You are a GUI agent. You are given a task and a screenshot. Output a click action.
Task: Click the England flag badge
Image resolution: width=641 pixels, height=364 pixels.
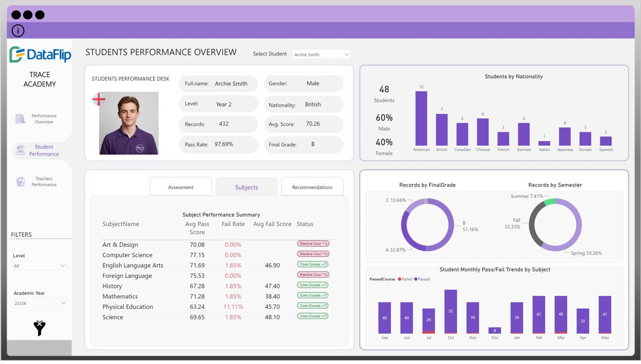pos(99,99)
